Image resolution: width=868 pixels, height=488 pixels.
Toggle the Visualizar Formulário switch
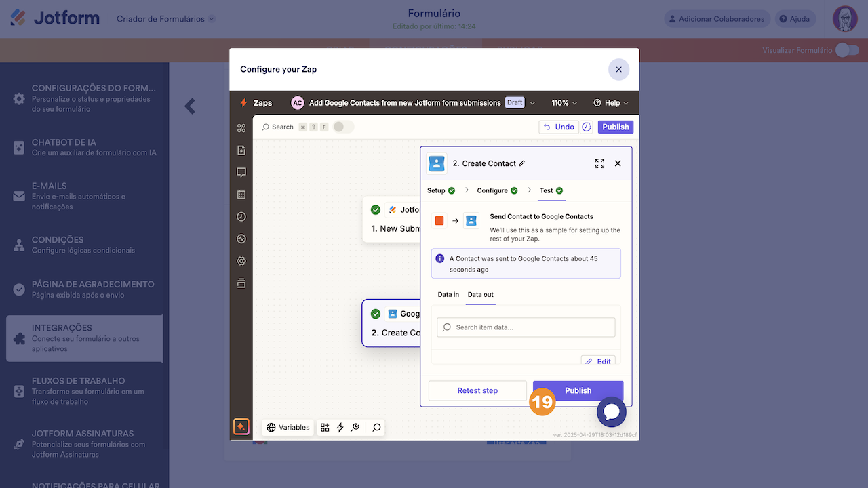point(847,50)
